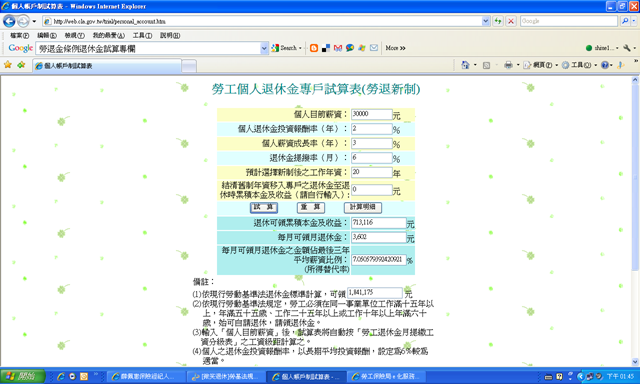Click the taskbar clock showing 下午 01:45
This screenshot has width=640, height=384.
coord(620,376)
